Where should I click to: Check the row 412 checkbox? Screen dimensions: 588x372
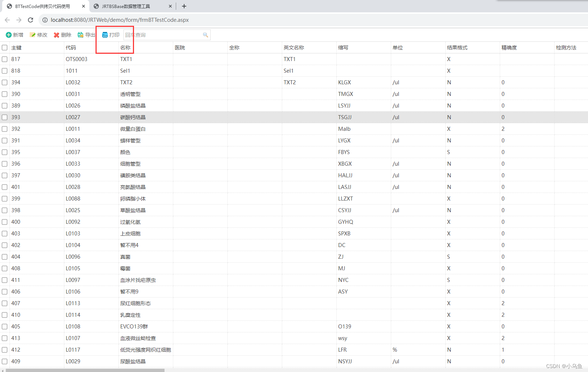5,350
